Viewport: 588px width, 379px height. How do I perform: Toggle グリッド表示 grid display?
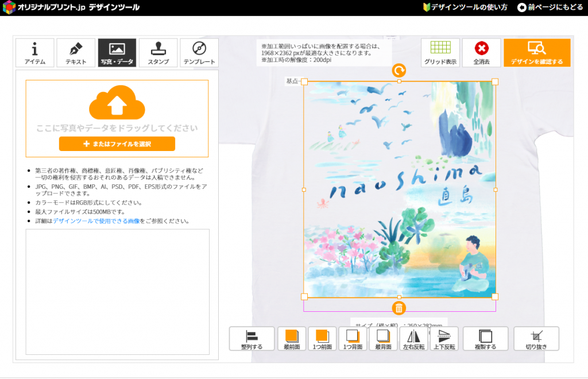440,52
